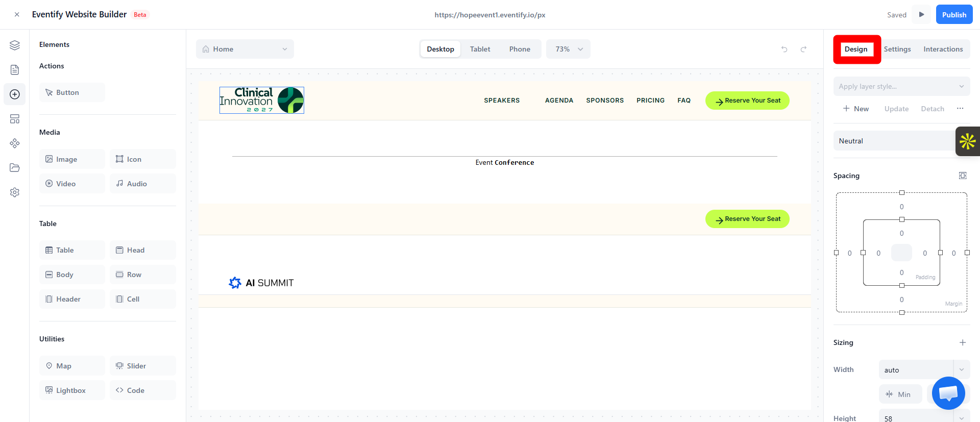Open the Width unit dropdown arrow
Screen dimensions: 980x422
[x=962, y=370]
